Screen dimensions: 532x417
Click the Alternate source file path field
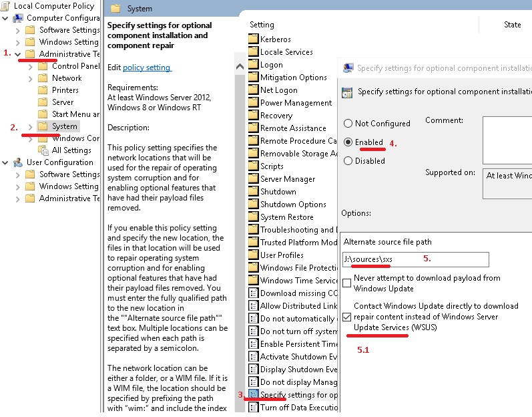[416, 259]
